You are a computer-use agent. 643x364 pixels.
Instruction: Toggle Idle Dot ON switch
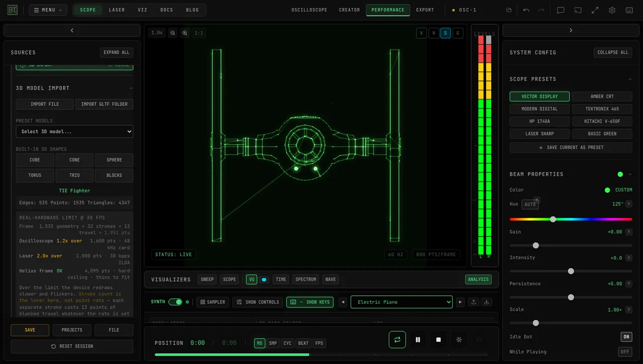click(626, 337)
